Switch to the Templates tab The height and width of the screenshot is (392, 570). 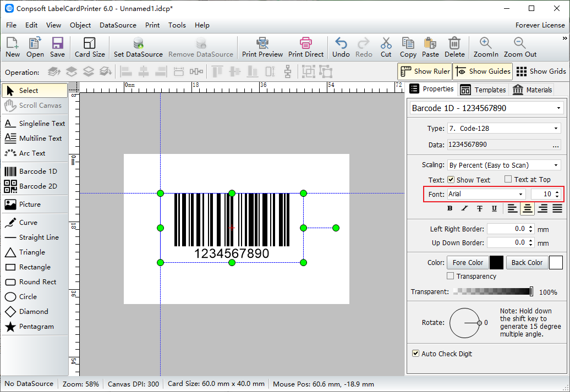(483, 90)
